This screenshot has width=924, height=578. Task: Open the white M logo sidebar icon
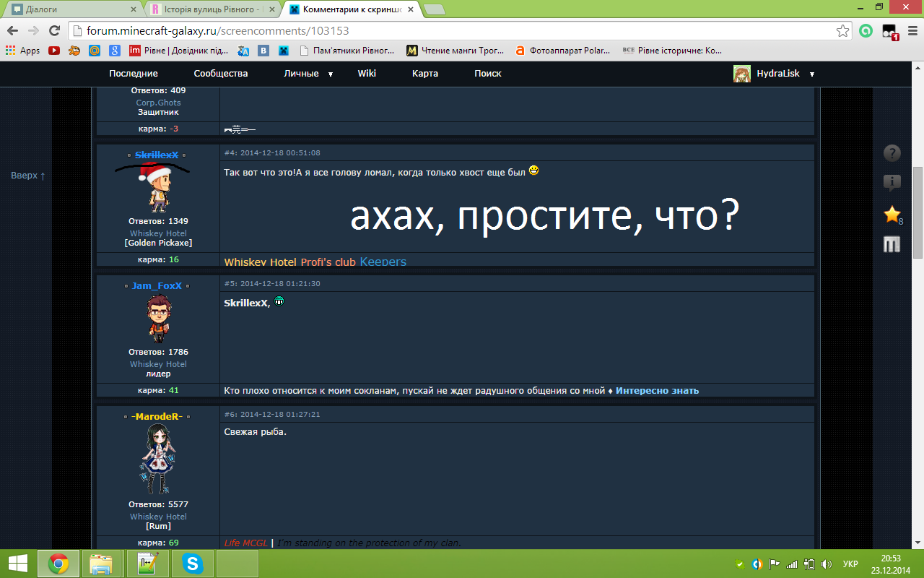892,245
